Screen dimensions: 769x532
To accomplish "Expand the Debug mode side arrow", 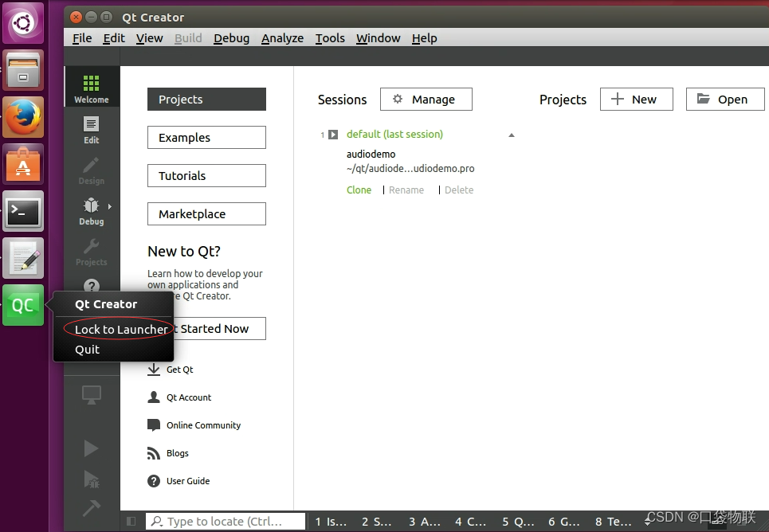I will 110,206.
